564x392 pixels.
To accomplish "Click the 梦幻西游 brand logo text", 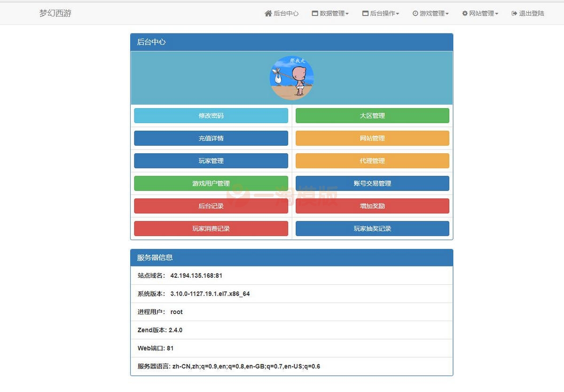I will click(x=55, y=13).
